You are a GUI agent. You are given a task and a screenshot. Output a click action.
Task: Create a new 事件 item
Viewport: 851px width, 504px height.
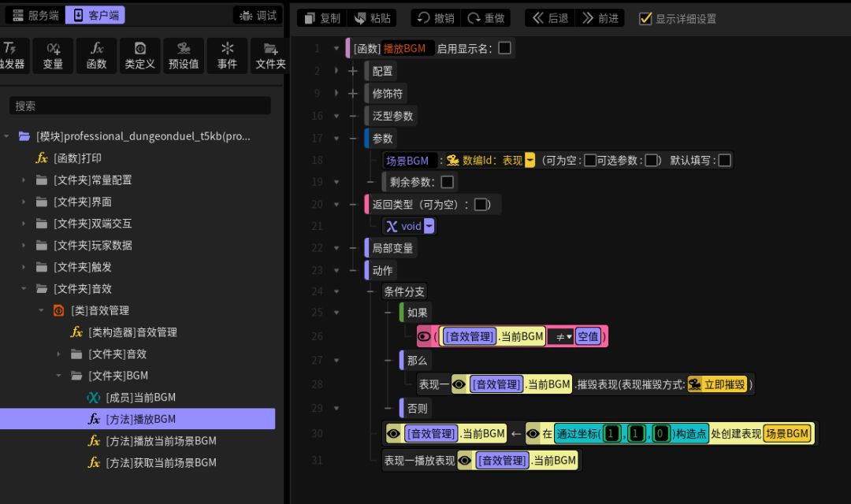227,55
